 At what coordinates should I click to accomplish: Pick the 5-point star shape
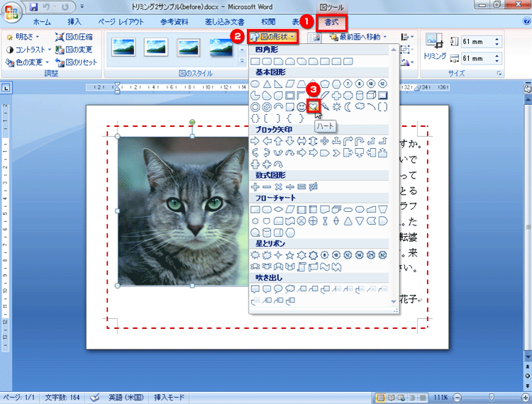click(290, 255)
